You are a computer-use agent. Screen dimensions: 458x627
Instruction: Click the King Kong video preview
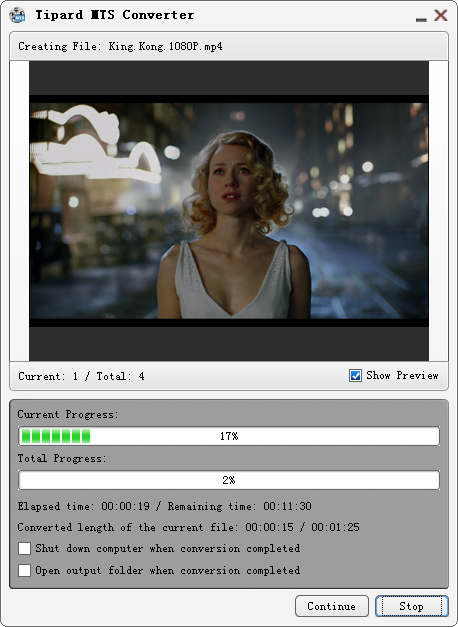tap(229, 211)
